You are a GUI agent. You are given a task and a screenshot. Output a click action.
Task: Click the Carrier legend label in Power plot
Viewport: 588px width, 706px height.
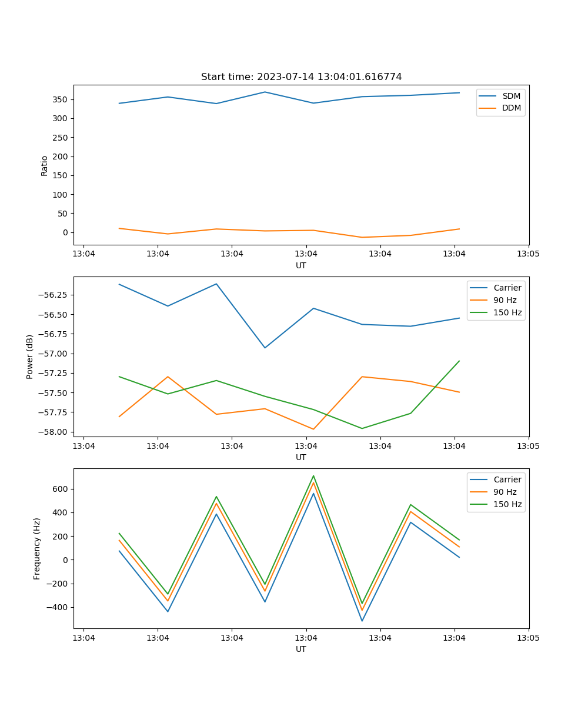(507, 288)
